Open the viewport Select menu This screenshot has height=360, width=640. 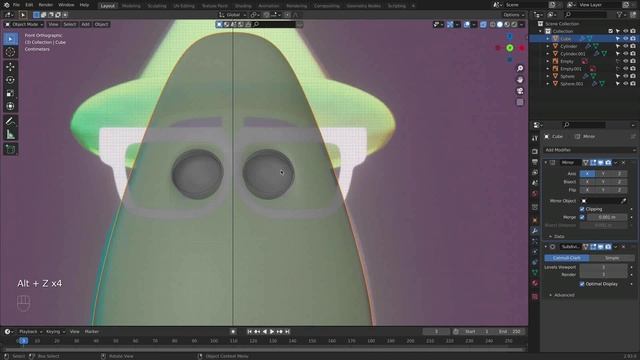pos(70,24)
